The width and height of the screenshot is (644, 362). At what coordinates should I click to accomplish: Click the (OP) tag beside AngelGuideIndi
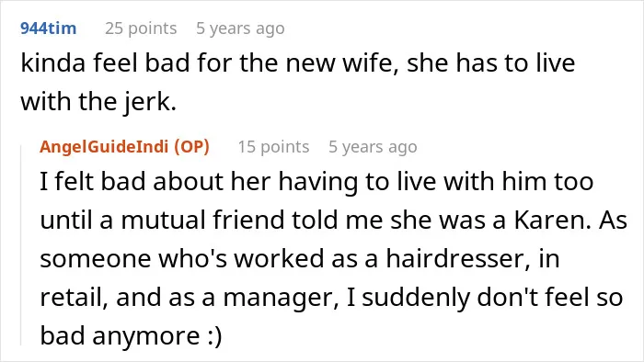(x=191, y=146)
